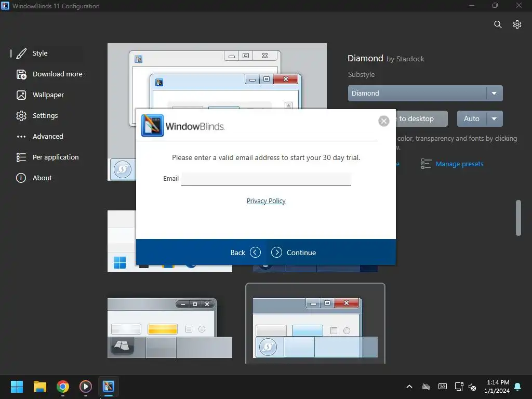Click the Email input field

[x=266, y=179]
